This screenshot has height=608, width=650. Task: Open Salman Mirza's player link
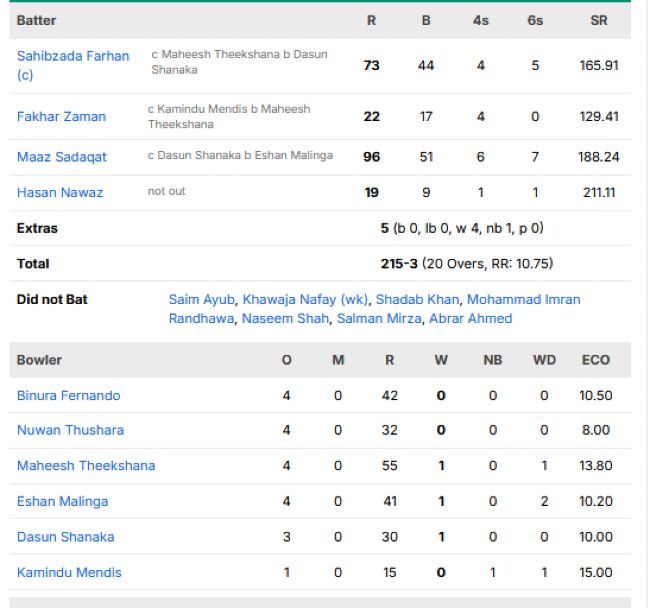379,318
